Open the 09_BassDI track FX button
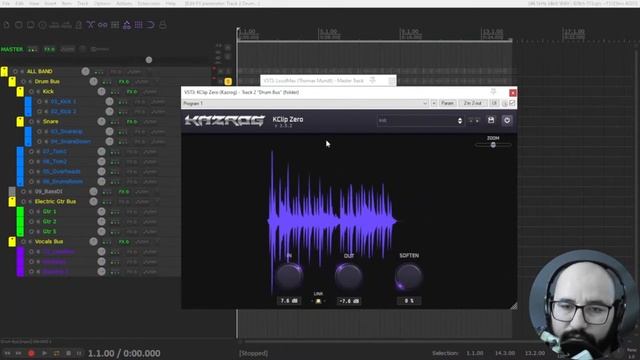The width and height of the screenshot is (640, 360). 124,191
